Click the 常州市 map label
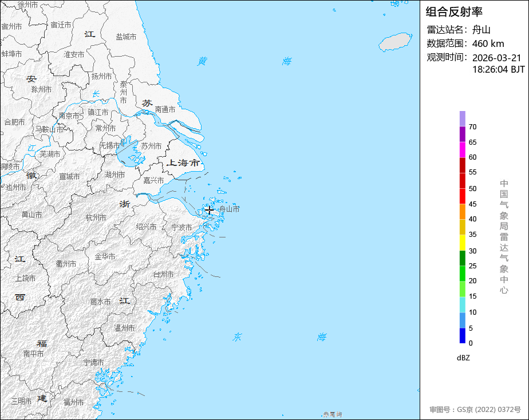The image size is (529, 420). [x=105, y=128]
